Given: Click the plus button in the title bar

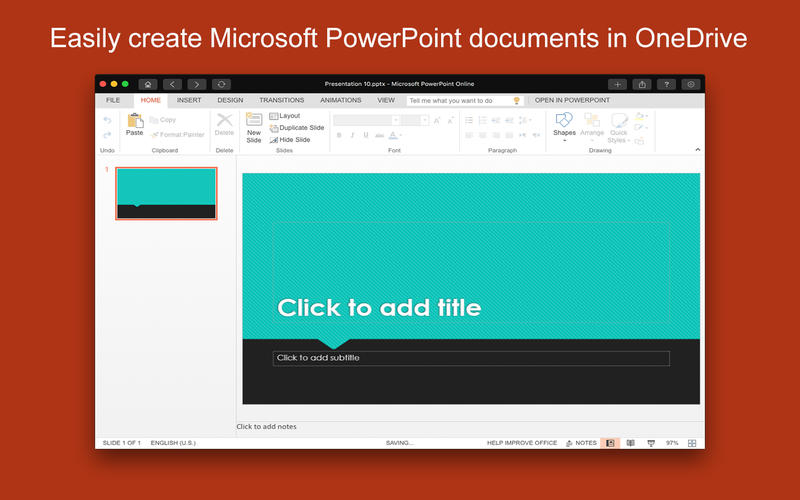Looking at the screenshot, I should (x=617, y=84).
